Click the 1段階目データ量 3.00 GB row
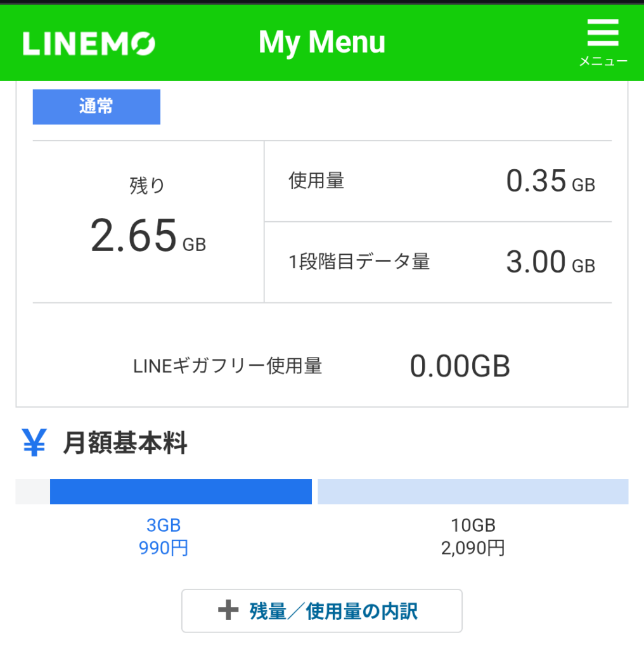This screenshot has width=644, height=649. (438, 262)
